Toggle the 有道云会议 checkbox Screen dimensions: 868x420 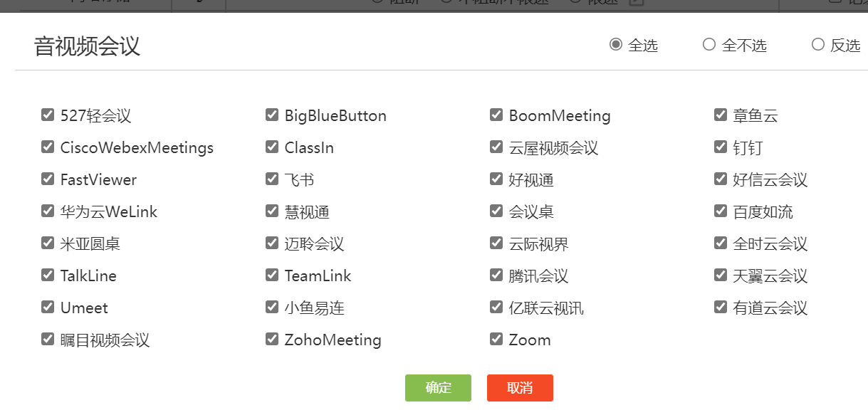tap(721, 308)
